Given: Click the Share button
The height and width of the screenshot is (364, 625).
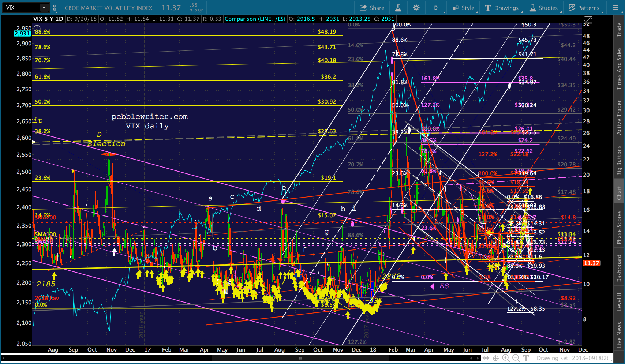Looking at the screenshot, I should pyautogui.click(x=372, y=8).
